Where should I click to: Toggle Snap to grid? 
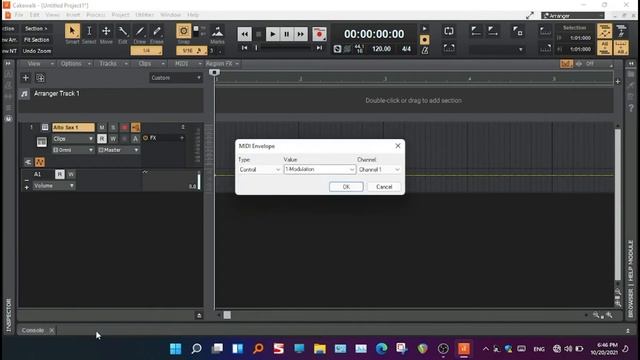point(184,31)
